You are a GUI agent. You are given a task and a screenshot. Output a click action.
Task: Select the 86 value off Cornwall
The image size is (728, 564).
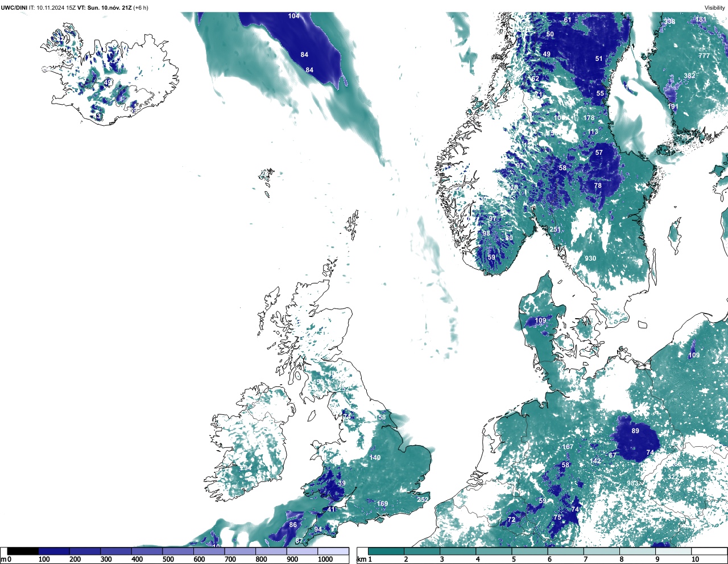(293, 525)
